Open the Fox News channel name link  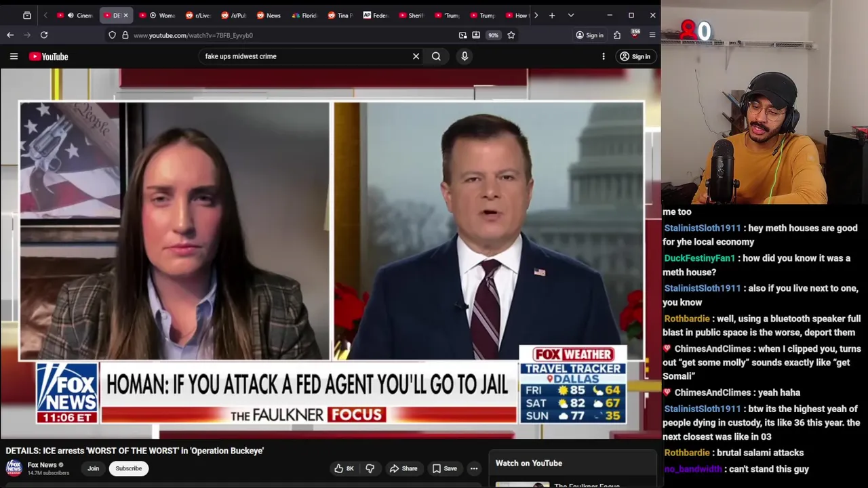pyautogui.click(x=42, y=465)
